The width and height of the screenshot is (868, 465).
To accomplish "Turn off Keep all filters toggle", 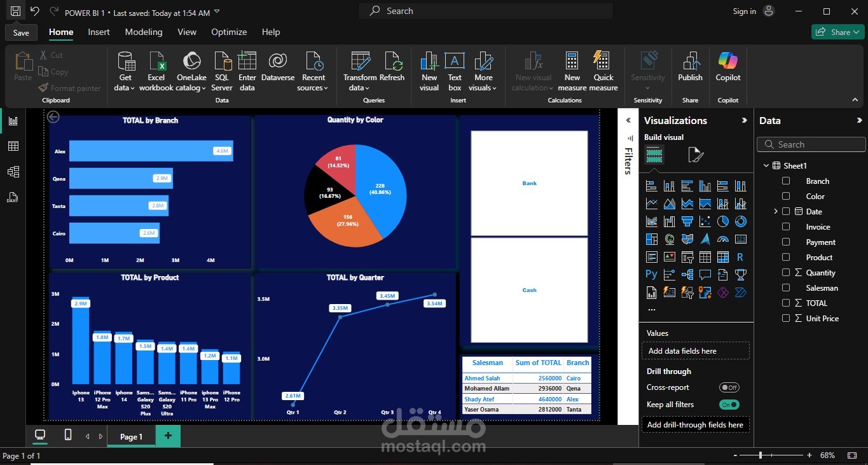I will pos(729,405).
